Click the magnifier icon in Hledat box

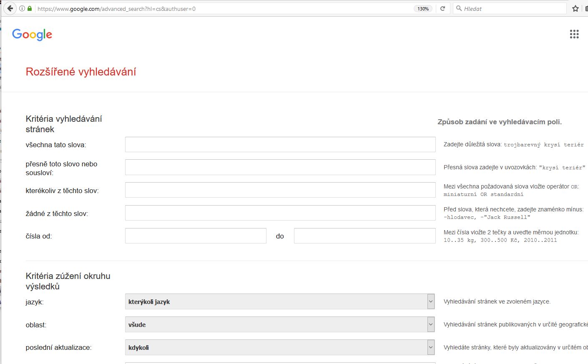pos(459,8)
